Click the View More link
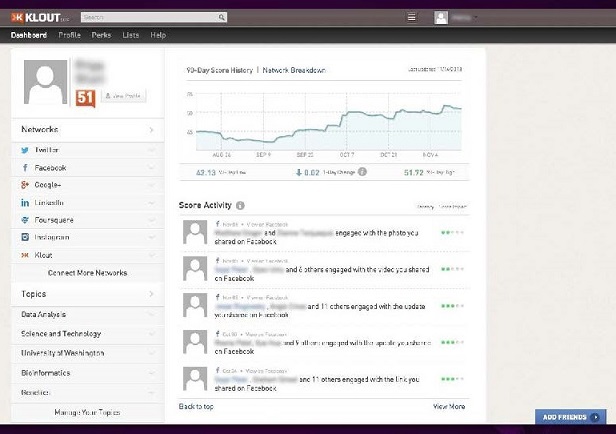This screenshot has width=616, height=434. point(448,407)
